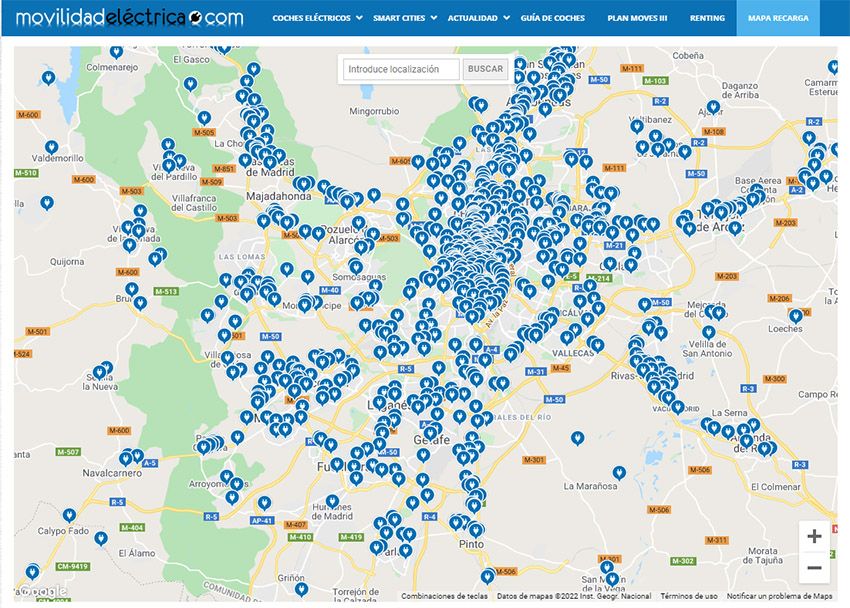Open charging pin south of Pinto beside M-506
The height and width of the screenshot is (608, 850).
click(487, 576)
